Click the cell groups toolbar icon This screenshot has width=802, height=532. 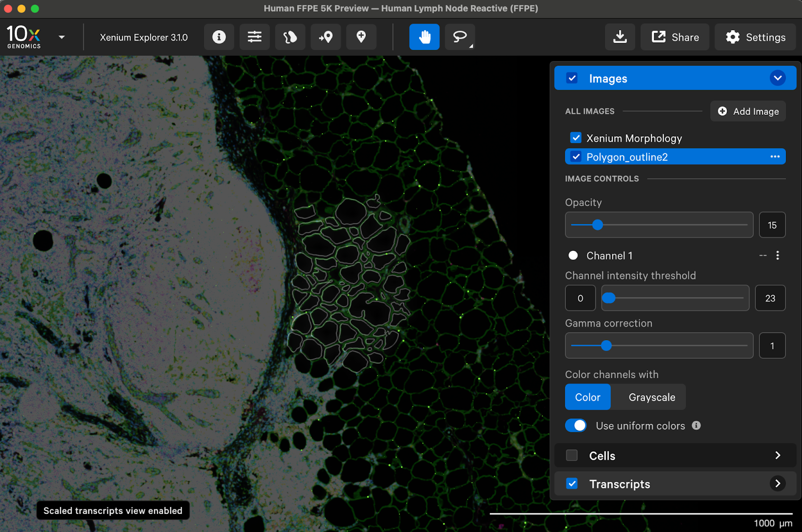click(290, 37)
